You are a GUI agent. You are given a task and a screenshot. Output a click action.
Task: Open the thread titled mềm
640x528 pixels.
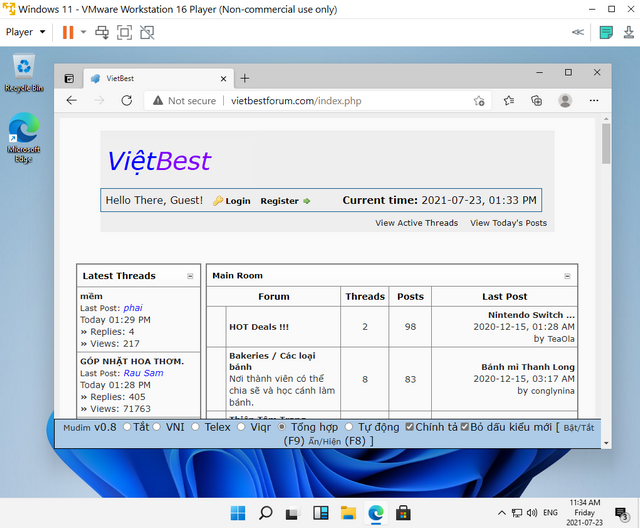click(x=91, y=296)
